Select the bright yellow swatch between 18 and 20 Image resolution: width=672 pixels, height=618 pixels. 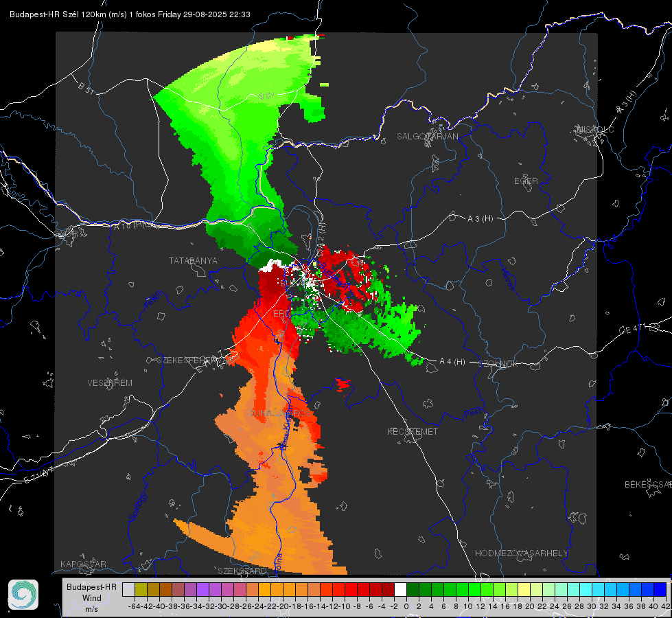pyautogui.click(x=524, y=589)
